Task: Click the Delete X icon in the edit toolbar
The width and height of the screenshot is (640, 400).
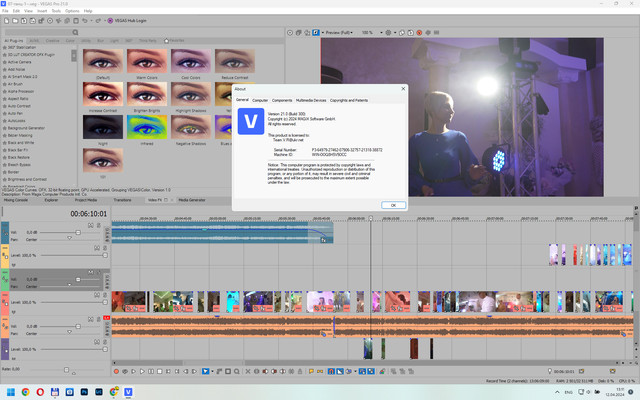Action: [x=248, y=371]
